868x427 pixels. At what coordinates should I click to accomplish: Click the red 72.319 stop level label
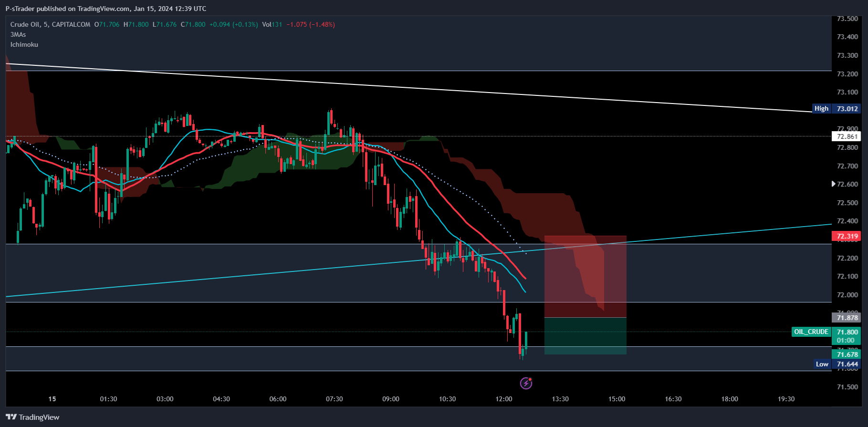coord(847,236)
